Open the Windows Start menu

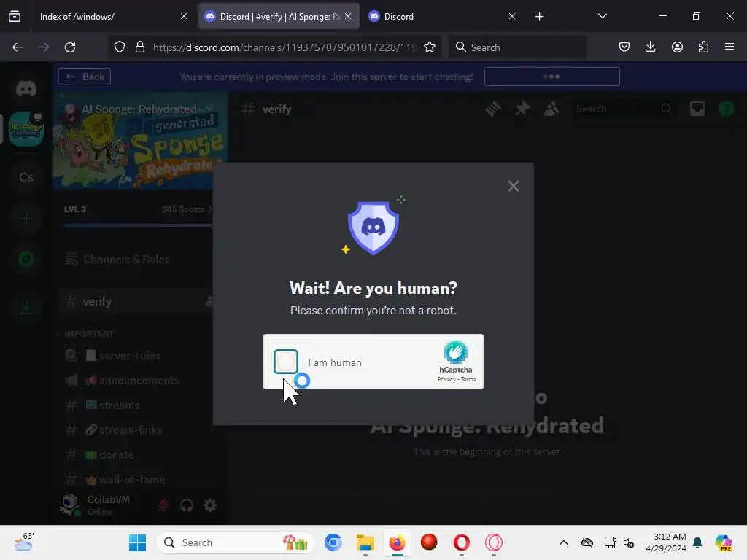[x=138, y=542]
